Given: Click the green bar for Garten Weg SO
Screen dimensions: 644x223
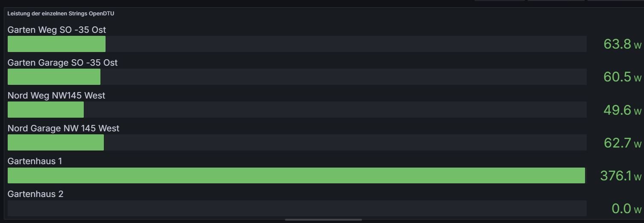Looking at the screenshot, I should coord(56,44).
